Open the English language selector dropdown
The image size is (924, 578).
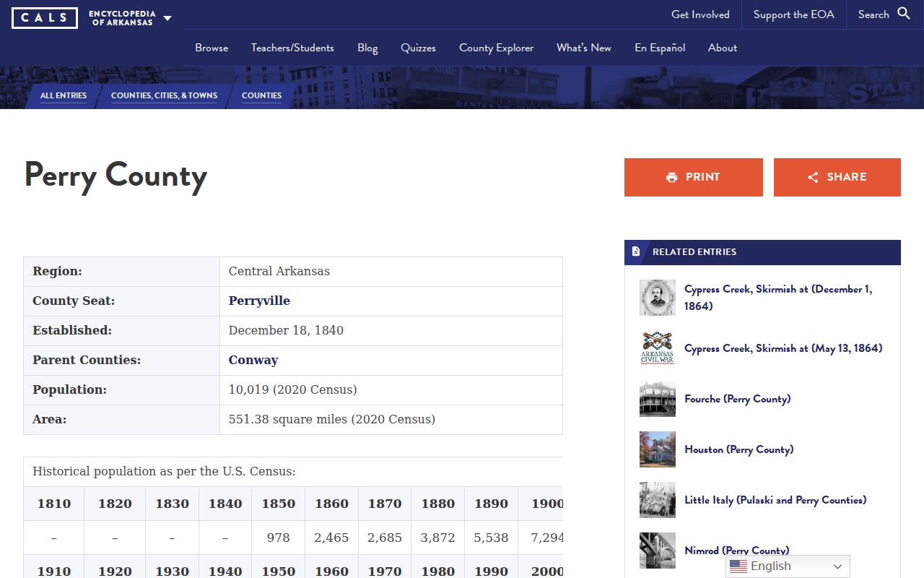[788, 566]
